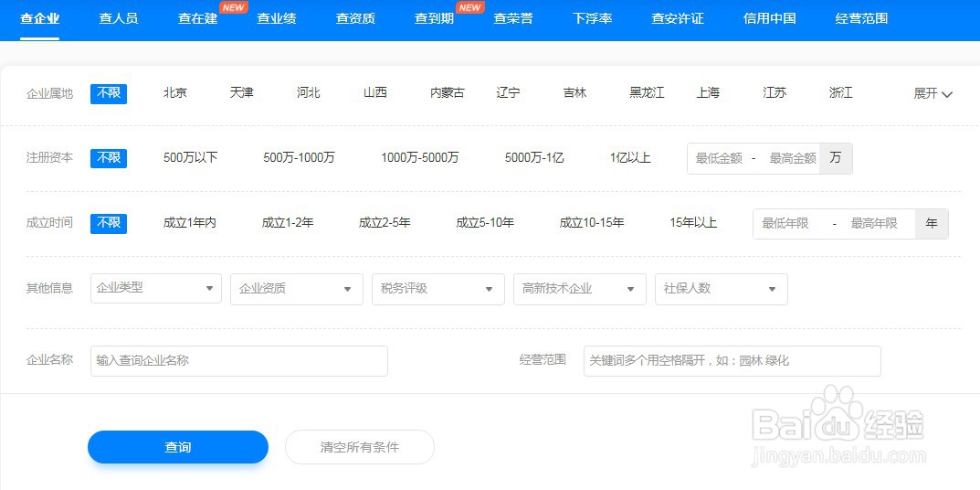This screenshot has width=980, height=490.
Task: Filter by 成立1-2年
Action: pyautogui.click(x=288, y=223)
